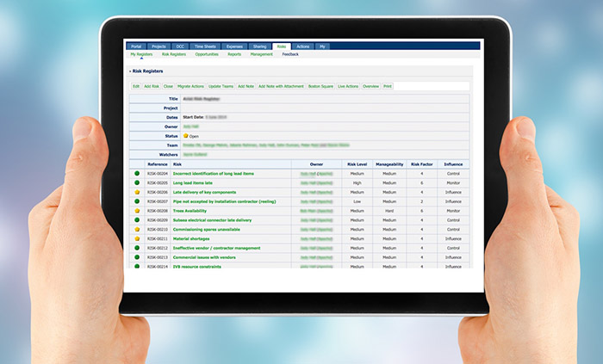603x364 pixels.
Task: Open the register Overview
Action: (x=370, y=86)
